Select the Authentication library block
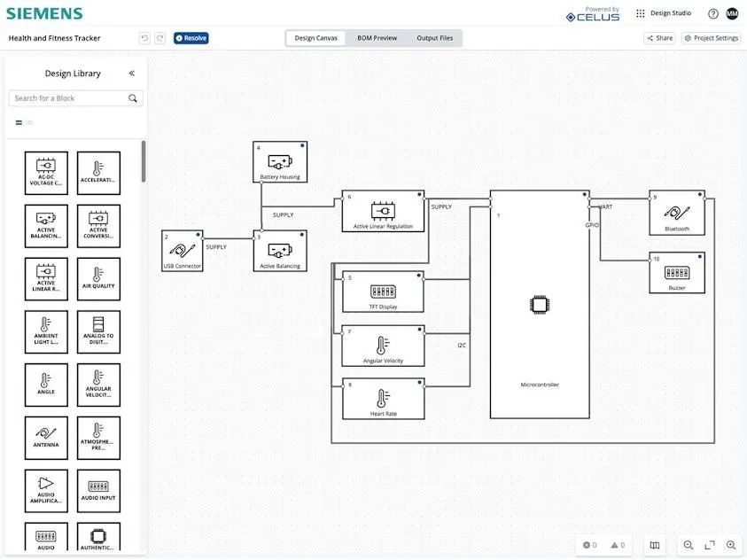Screen dimensions: 747x560 click(x=98, y=537)
